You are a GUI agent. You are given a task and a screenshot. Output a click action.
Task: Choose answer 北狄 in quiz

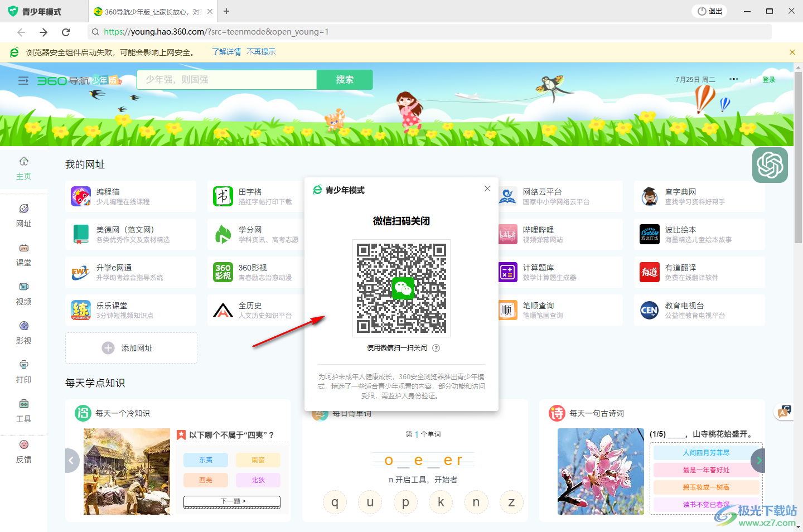(x=258, y=480)
